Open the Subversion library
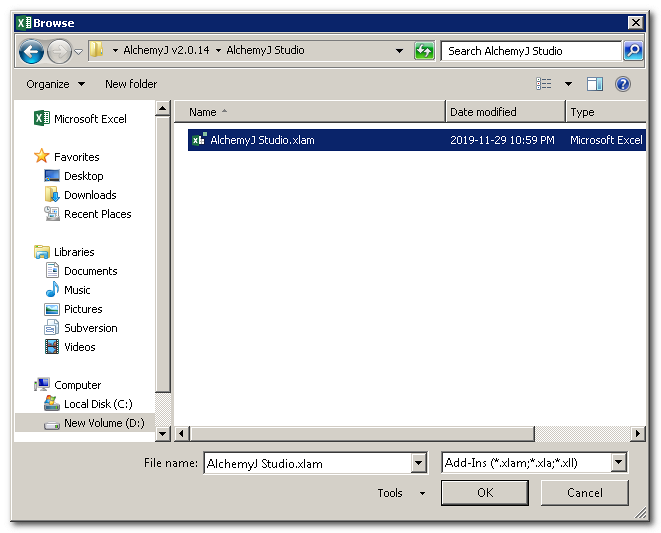 tap(91, 328)
